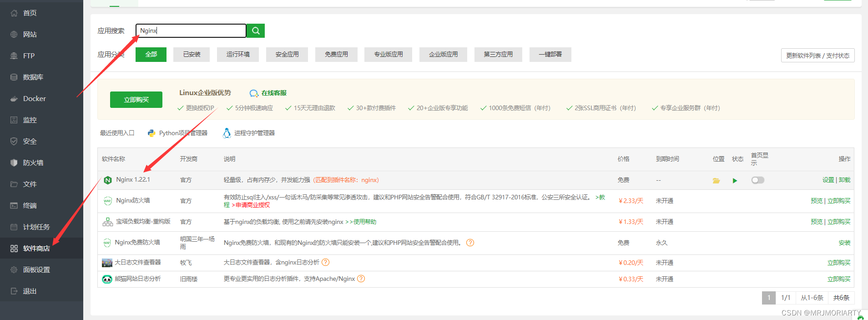Click the green search magnifier button
The image size is (868, 320).
coord(256,30)
